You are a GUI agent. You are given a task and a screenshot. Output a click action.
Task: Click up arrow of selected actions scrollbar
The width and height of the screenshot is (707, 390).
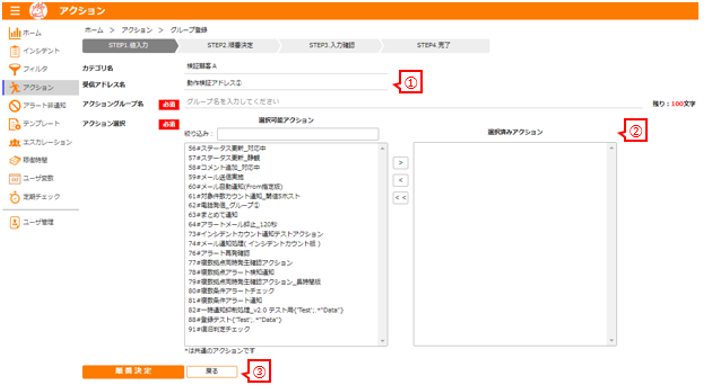611,148
